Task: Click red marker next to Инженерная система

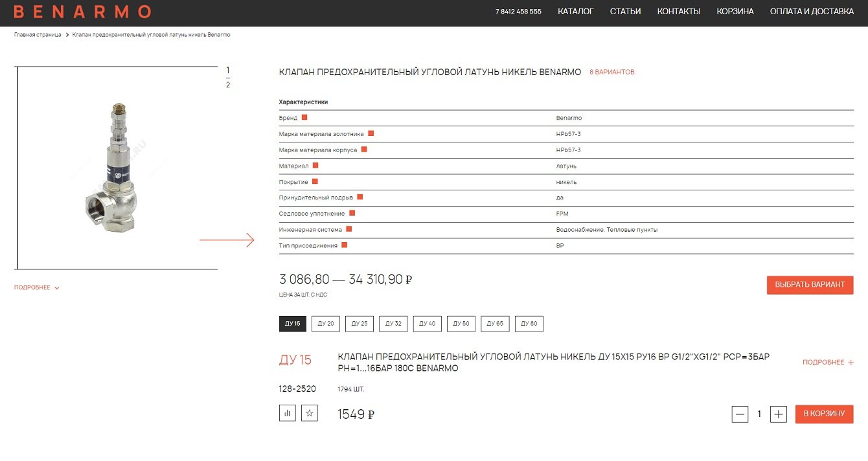Action: 348,229
